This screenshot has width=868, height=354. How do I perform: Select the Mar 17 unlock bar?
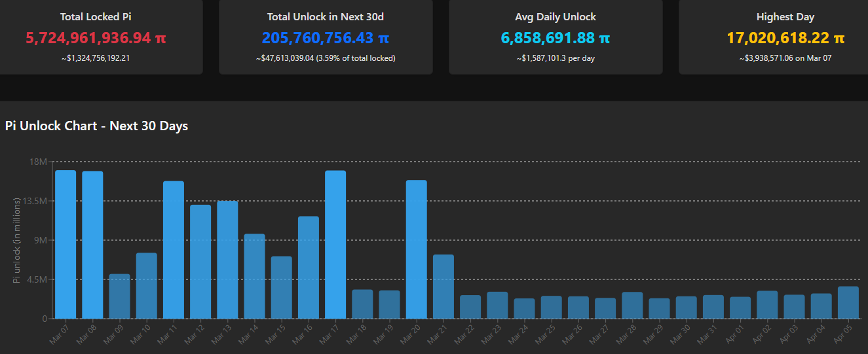(x=335, y=244)
